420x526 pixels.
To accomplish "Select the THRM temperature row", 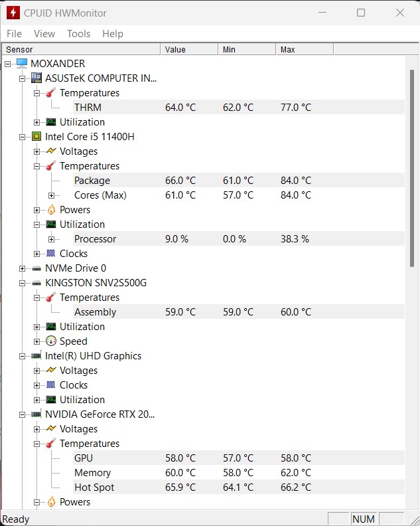I will tap(239, 108).
